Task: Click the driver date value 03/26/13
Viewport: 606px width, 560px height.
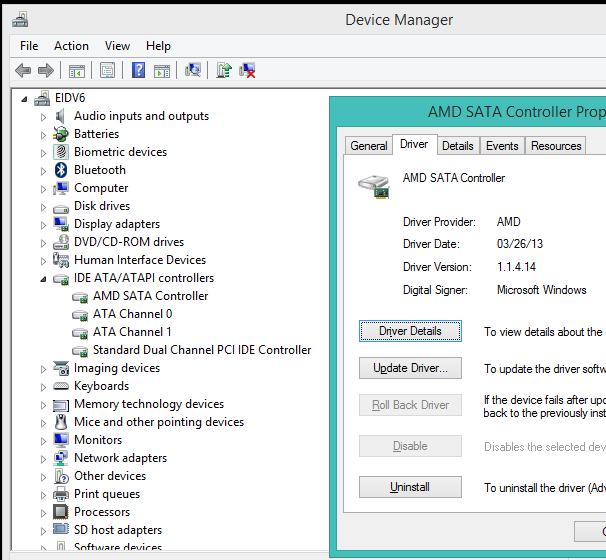Action: tap(520, 244)
